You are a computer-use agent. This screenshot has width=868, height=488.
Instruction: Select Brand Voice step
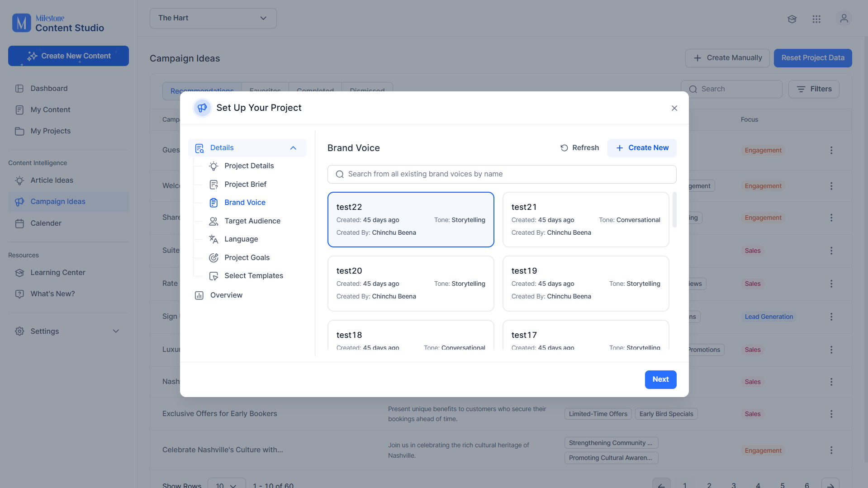245,203
